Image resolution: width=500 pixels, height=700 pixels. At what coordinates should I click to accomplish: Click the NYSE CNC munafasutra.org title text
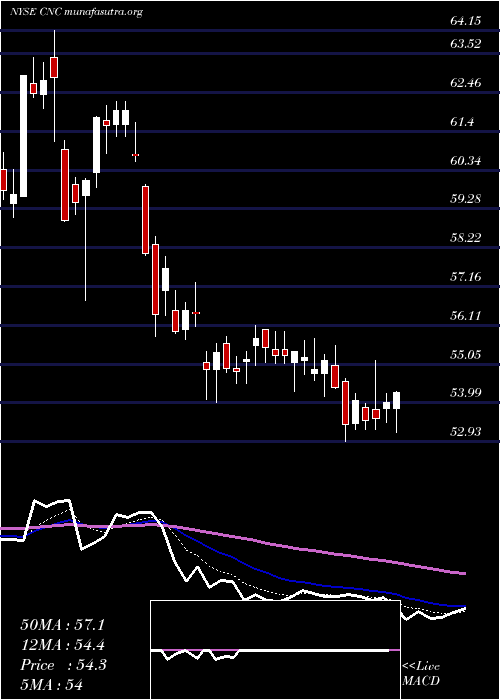[x=76, y=12]
